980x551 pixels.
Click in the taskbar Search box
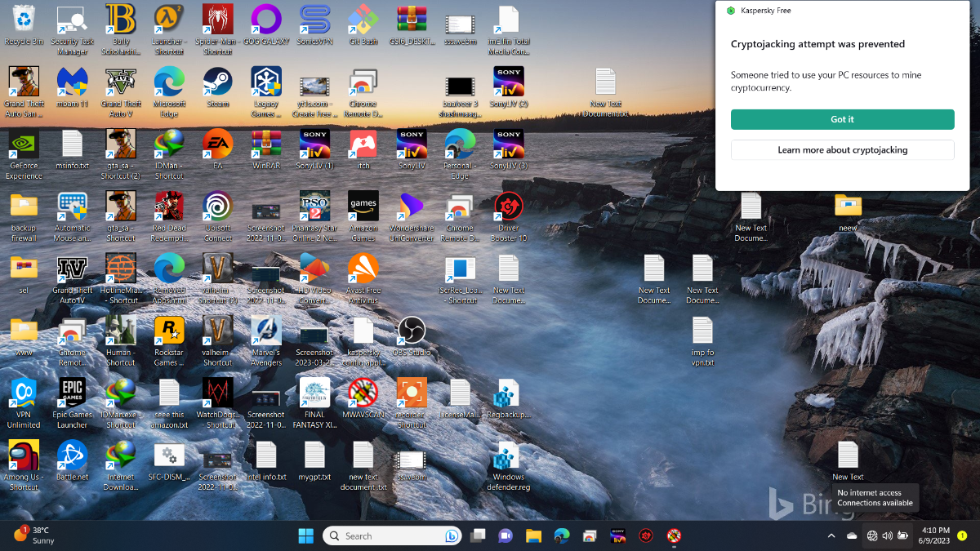pos(392,536)
